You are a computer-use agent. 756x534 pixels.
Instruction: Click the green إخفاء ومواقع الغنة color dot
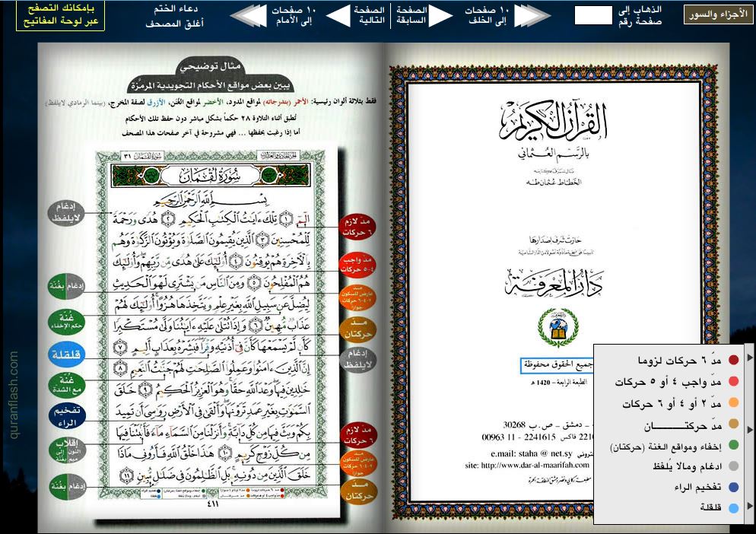733,446
